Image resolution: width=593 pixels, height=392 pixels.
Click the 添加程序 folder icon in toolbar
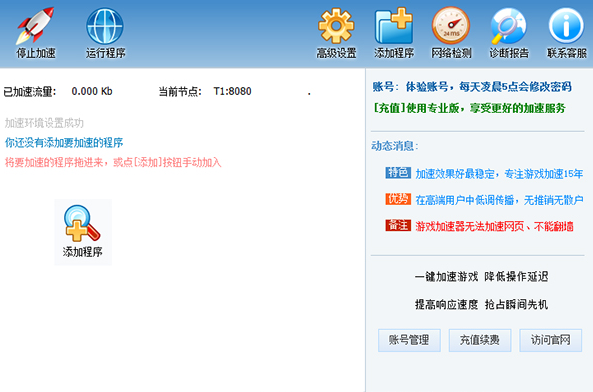[394, 33]
